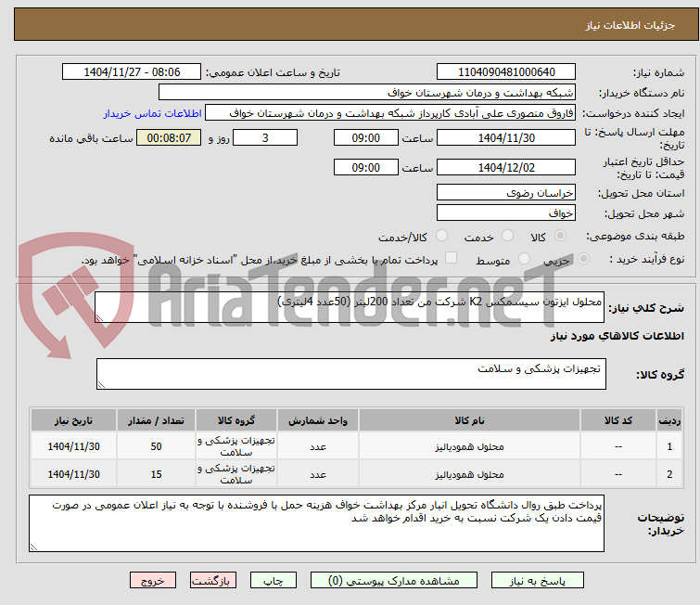Click the شرح کلی نیاز text area
This screenshot has width=700, height=605.
click(350, 307)
